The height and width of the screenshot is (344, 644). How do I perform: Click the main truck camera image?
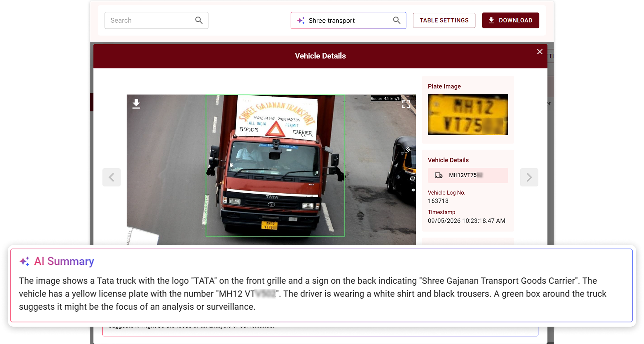tap(271, 170)
